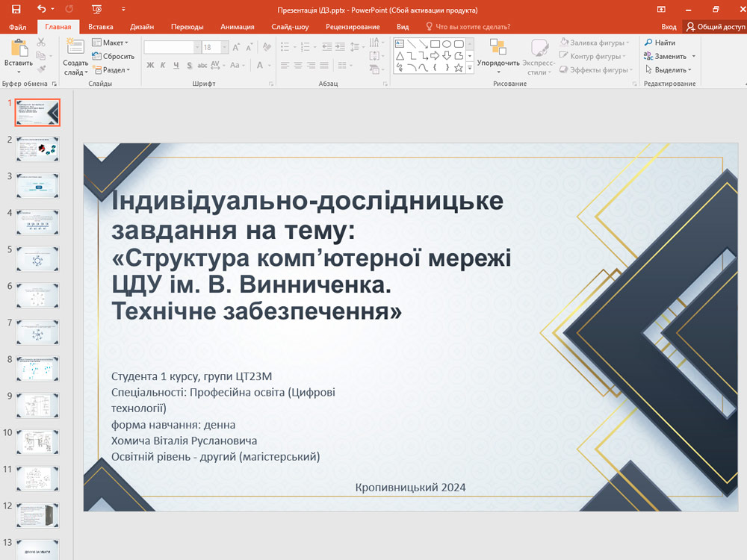The height and width of the screenshot is (560, 747).
Task: Open the Layout (Макет) dropdown
Action: point(111,43)
